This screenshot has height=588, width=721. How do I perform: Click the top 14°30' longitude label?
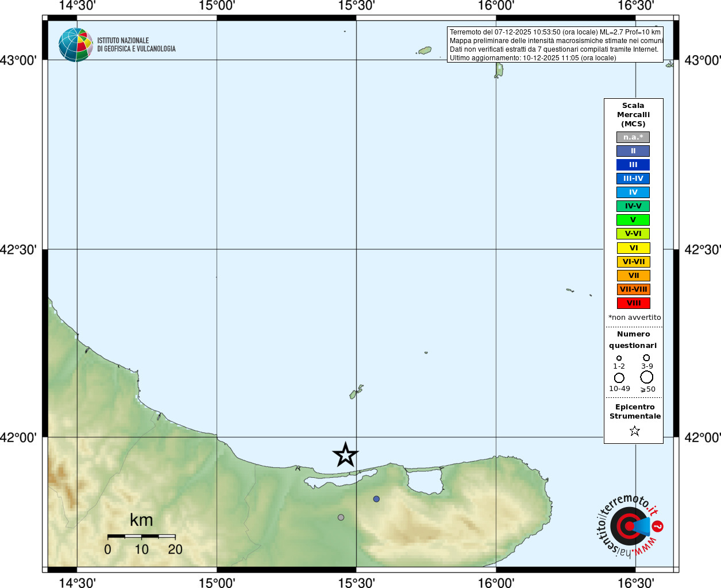77,6
